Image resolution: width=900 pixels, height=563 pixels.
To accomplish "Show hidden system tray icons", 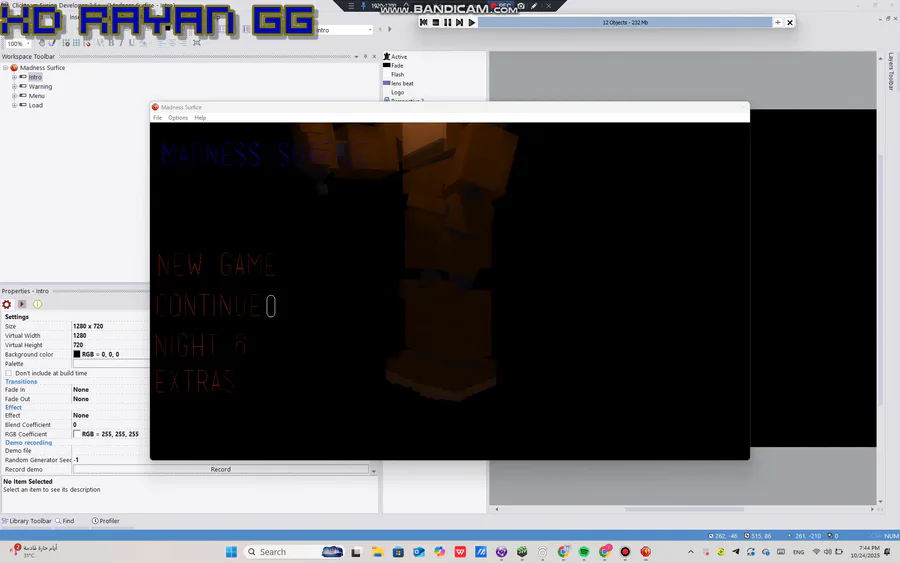I will [690, 552].
